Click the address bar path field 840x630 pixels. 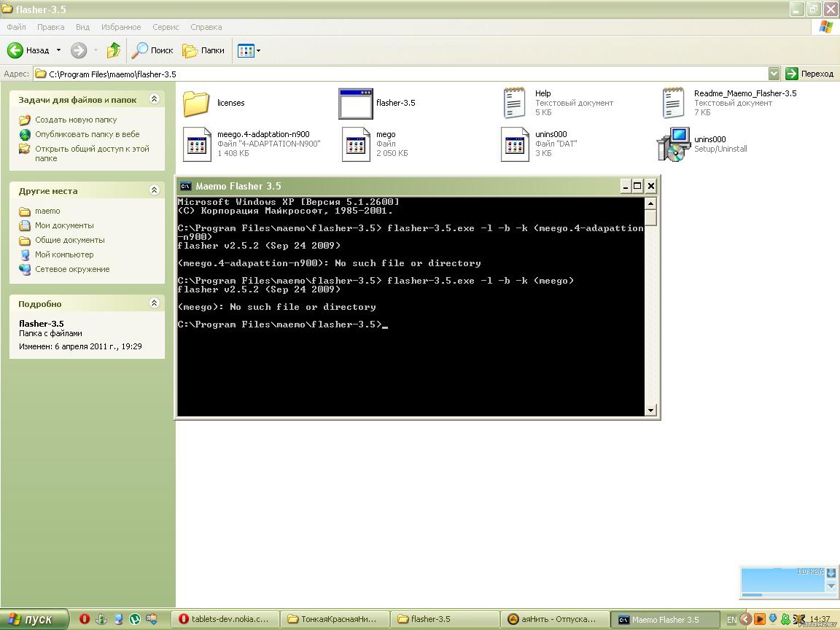[400, 74]
